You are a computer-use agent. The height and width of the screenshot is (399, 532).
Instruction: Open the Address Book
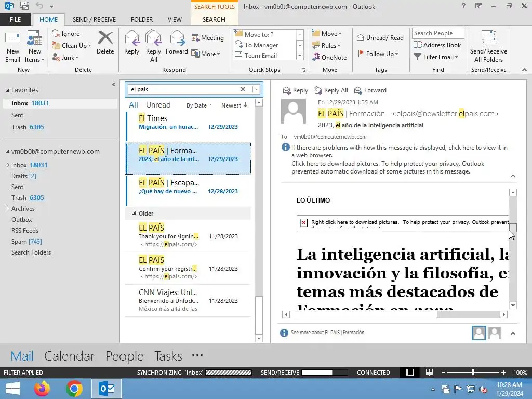pos(437,45)
